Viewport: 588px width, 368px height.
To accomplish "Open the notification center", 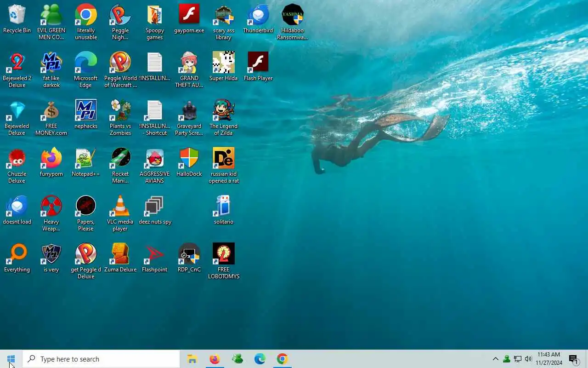I will pyautogui.click(x=574, y=359).
